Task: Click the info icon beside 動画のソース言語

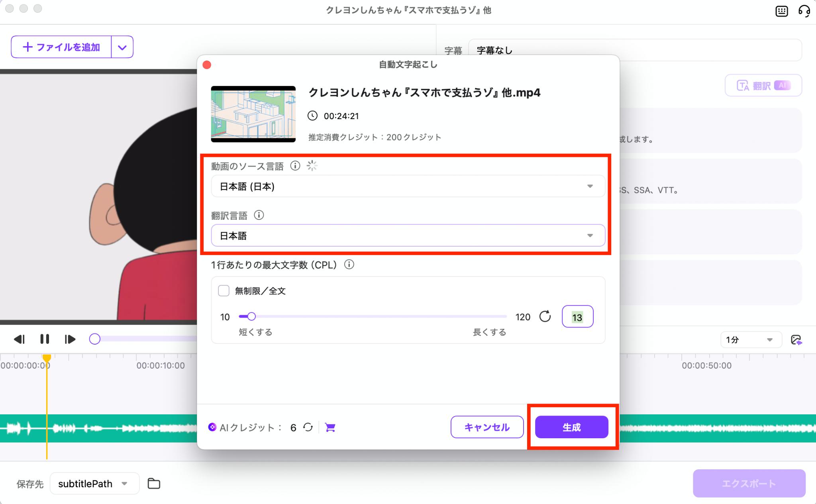Action: tap(295, 166)
